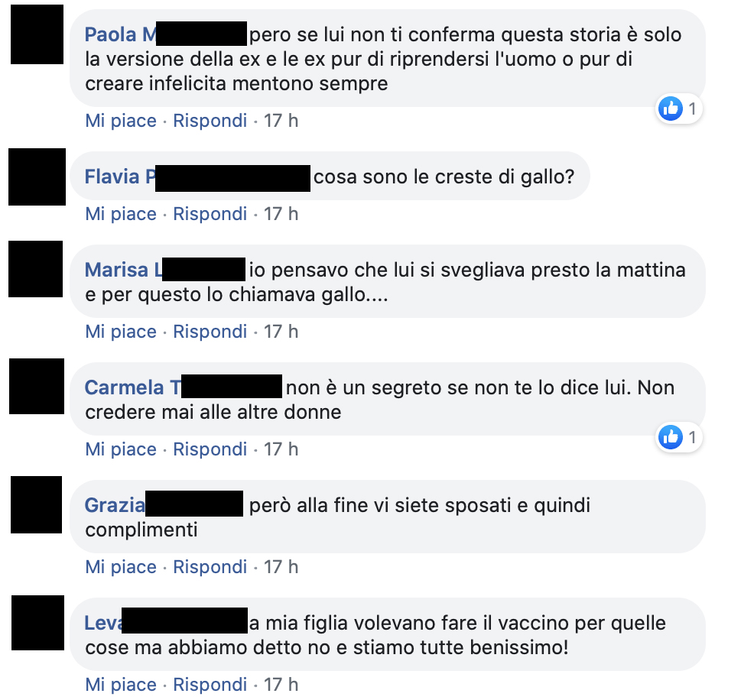Reply to Carmela's comment
Screen dimensions: 754x700
(x=210, y=449)
